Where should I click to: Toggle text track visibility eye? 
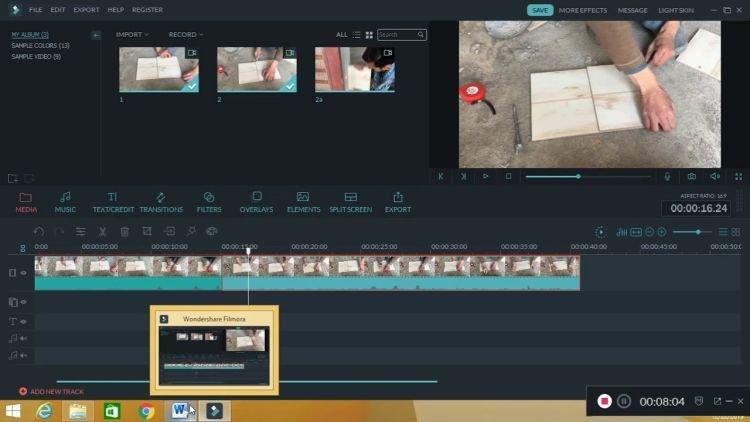[x=23, y=322]
